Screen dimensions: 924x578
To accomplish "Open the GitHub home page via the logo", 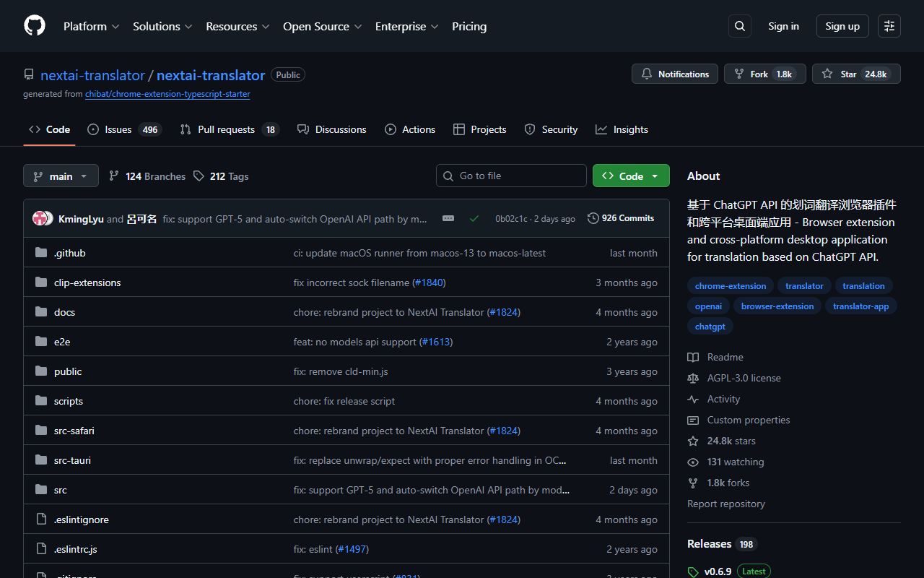I will click(x=34, y=25).
